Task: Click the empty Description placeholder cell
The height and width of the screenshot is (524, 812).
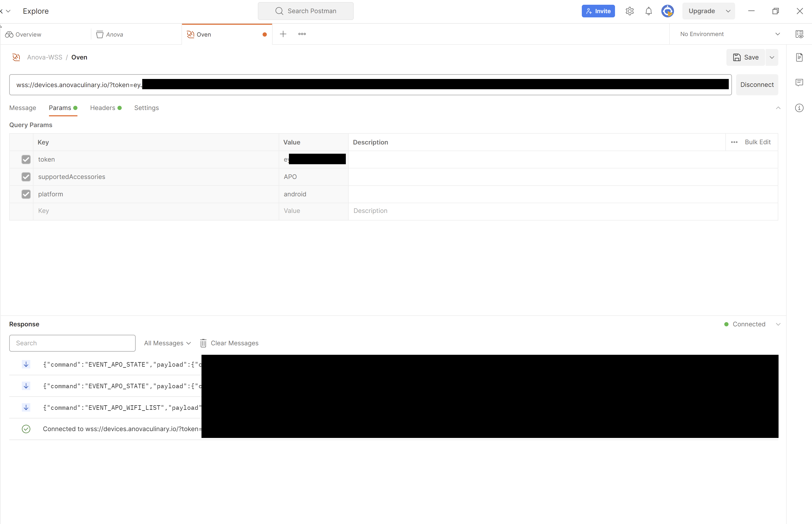Action: tap(563, 211)
